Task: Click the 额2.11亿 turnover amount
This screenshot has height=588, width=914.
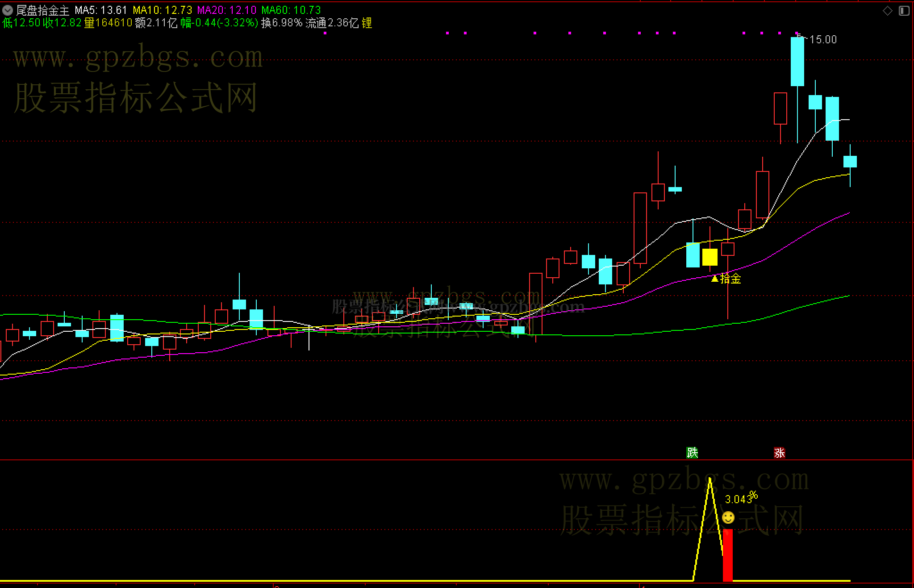Action: 156,23
